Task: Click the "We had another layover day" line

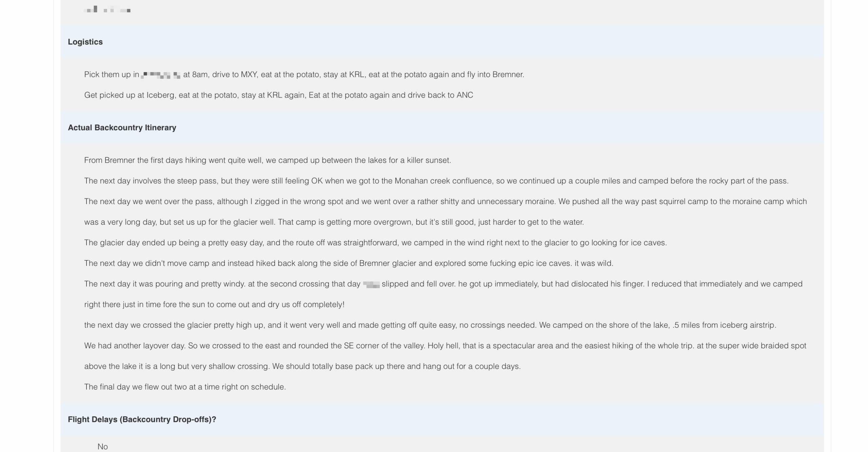Action: (x=445, y=346)
